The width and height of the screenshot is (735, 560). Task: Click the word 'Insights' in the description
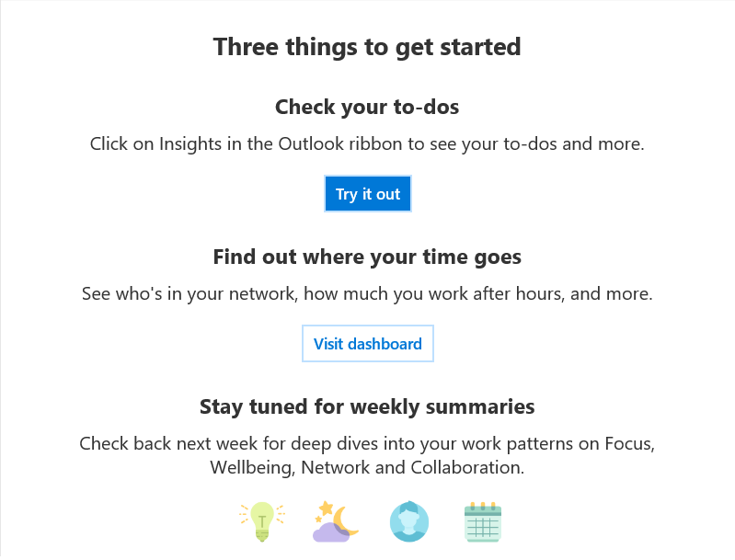(x=190, y=143)
